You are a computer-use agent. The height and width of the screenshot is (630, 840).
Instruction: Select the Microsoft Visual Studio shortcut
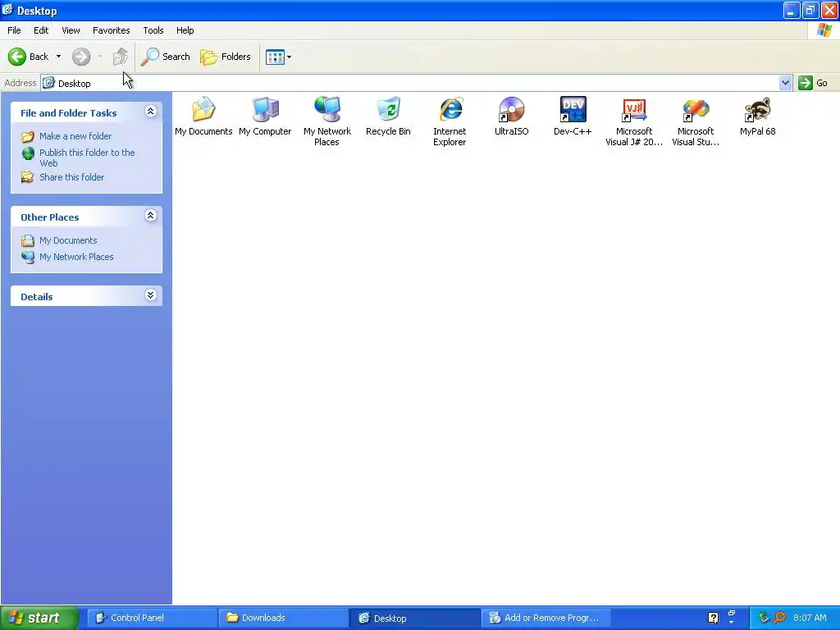tap(696, 121)
